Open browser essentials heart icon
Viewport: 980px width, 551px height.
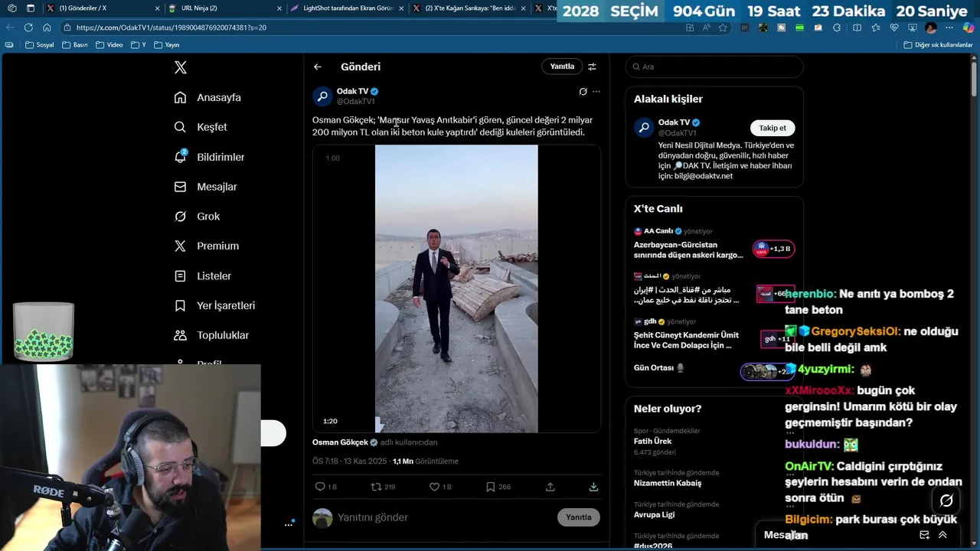pyautogui.click(x=894, y=28)
